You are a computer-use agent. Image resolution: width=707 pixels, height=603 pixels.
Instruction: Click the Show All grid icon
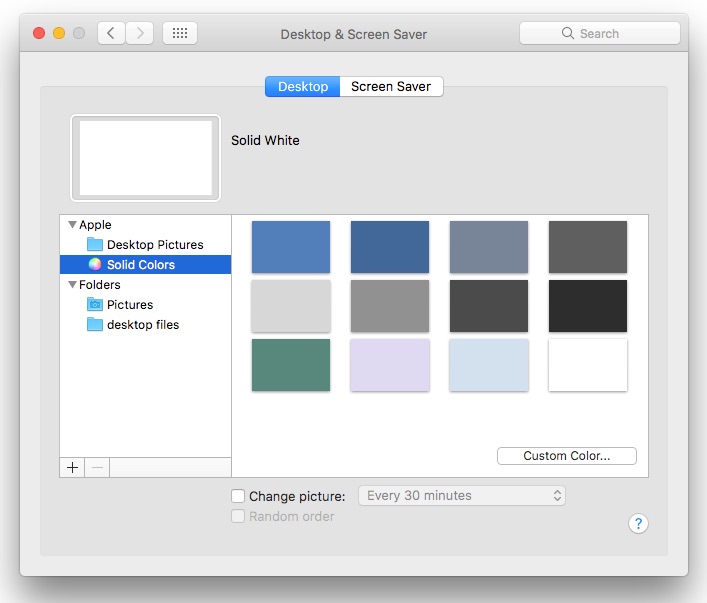[x=180, y=33]
